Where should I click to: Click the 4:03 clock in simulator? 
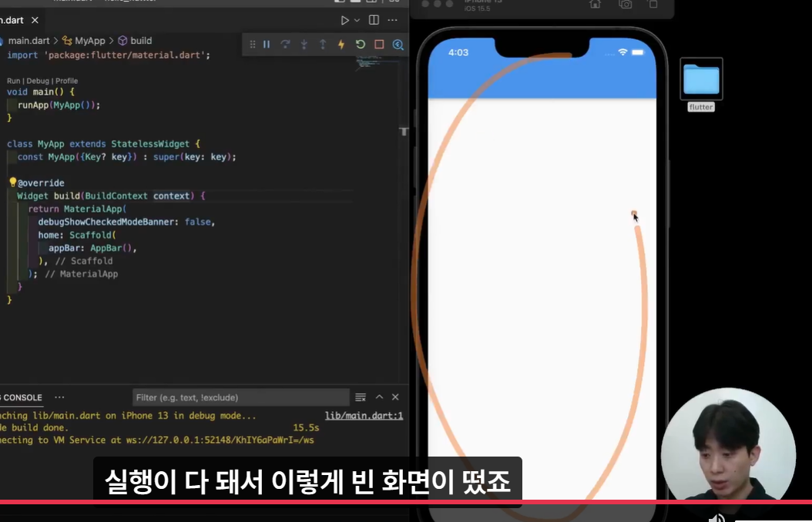[x=458, y=52]
